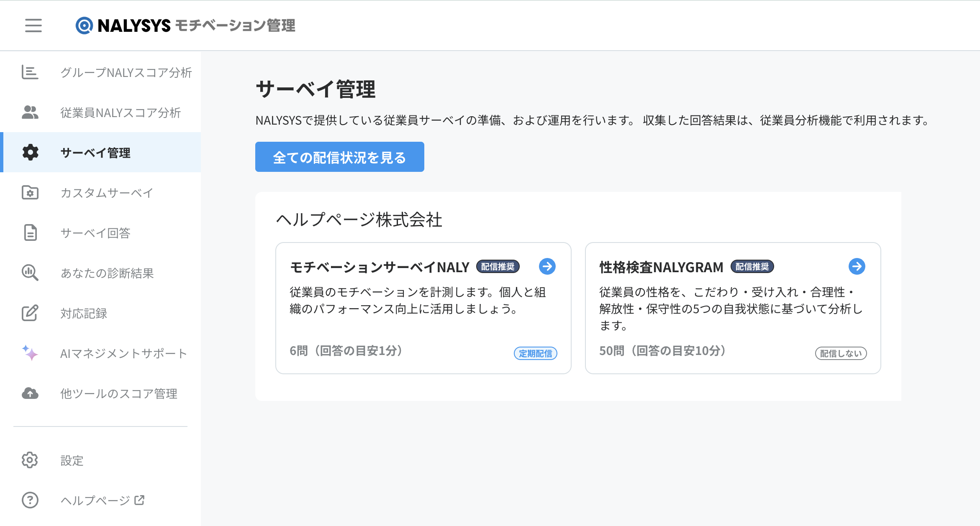The image size is (980, 526).
Task: Click the 配信しない status badge
Action: tap(841, 353)
